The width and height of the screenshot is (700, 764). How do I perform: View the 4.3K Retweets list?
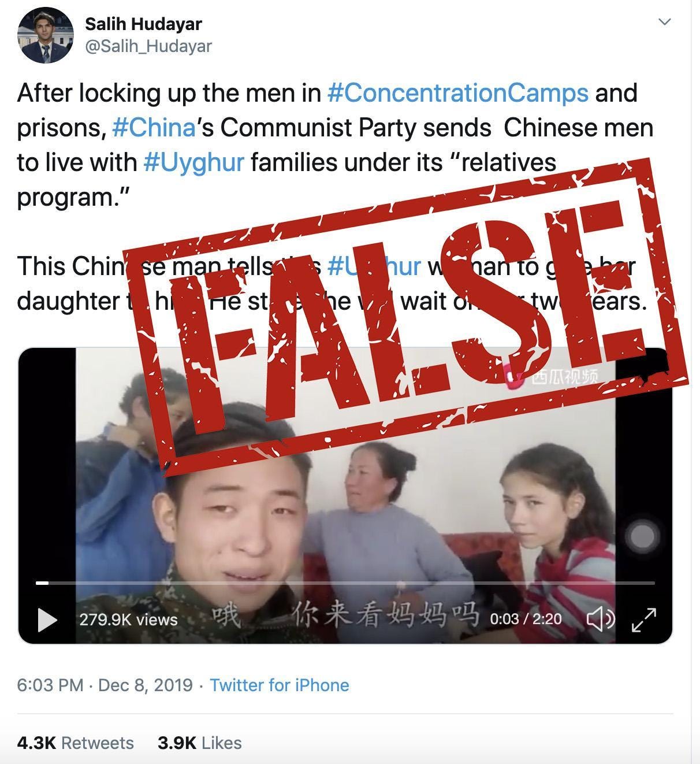coord(75,743)
